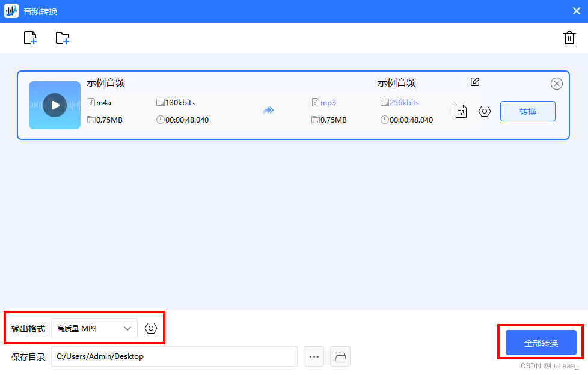
Task: Remove 示例音频 using the circular X
Action: coord(556,84)
